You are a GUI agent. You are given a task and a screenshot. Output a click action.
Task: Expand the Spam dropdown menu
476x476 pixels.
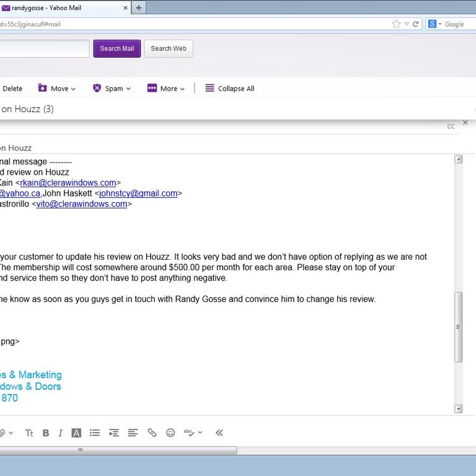[x=112, y=89]
